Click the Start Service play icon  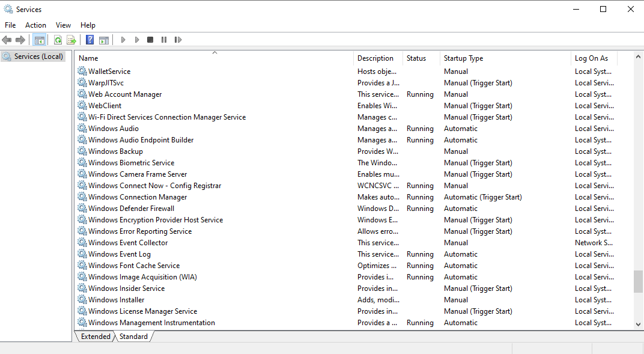123,40
